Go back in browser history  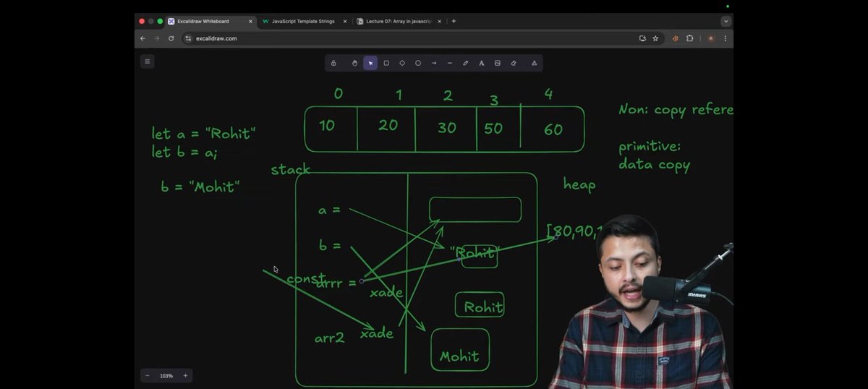[x=142, y=38]
